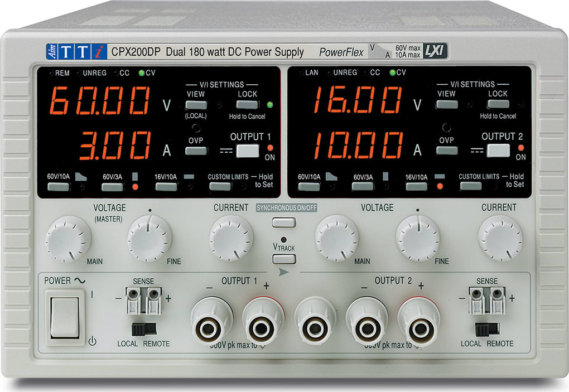Tap Output 2 LAN indicator LED
The width and height of the screenshot is (569, 392).
click(302, 72)
